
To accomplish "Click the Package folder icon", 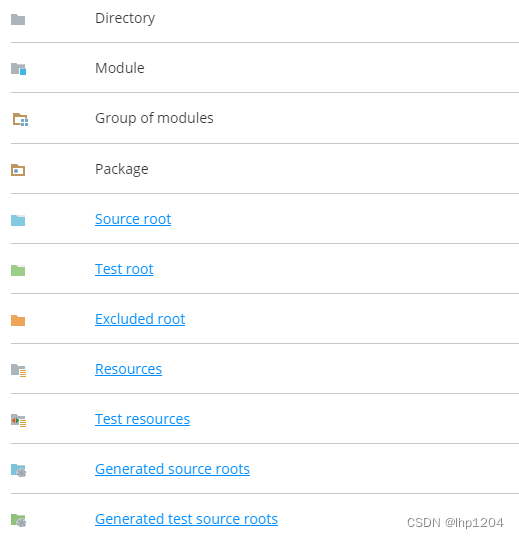I will pos(18,170).
